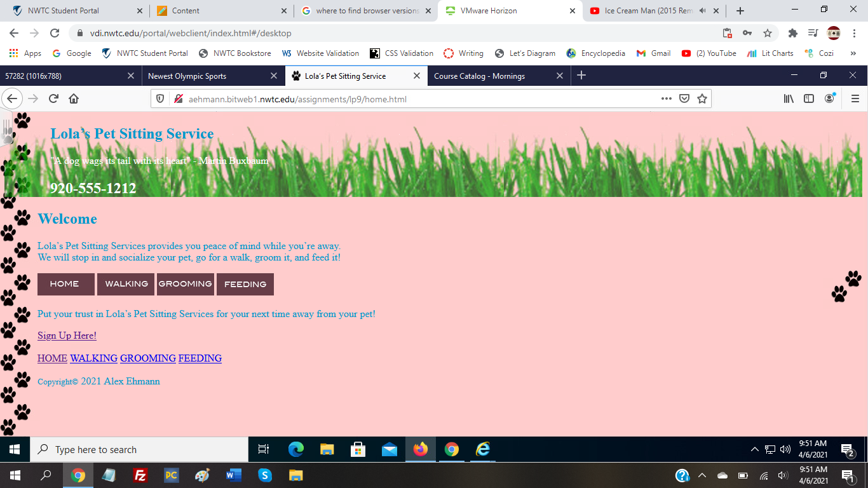
Task: Expand Chrome bookmarks overflow chevron
Action: [x=853, y=53]
